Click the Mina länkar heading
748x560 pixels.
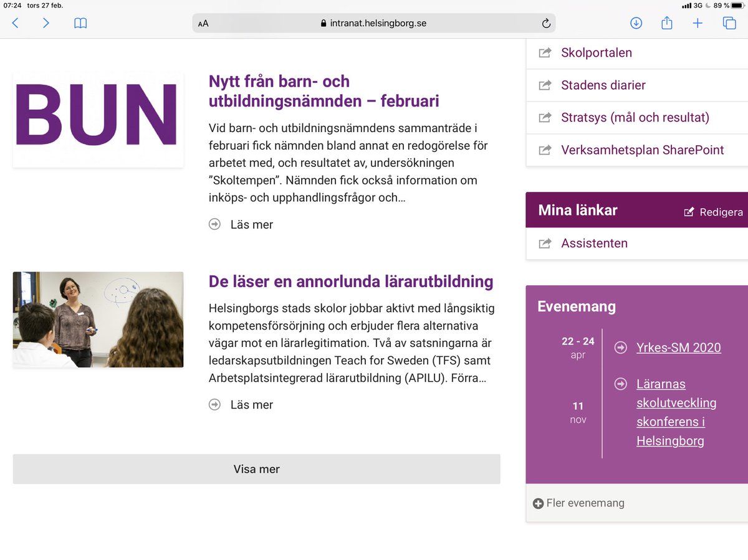(x=578, y=211)
